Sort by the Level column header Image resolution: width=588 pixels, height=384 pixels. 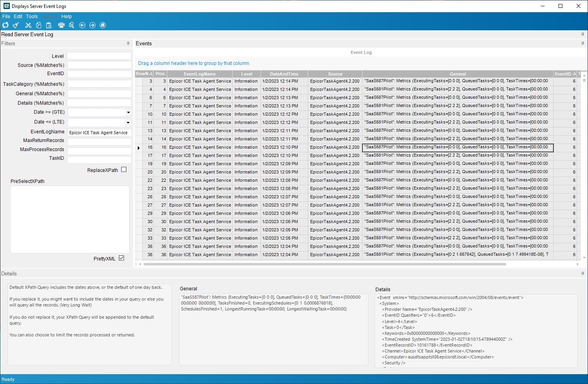click(x=246, y=74)
